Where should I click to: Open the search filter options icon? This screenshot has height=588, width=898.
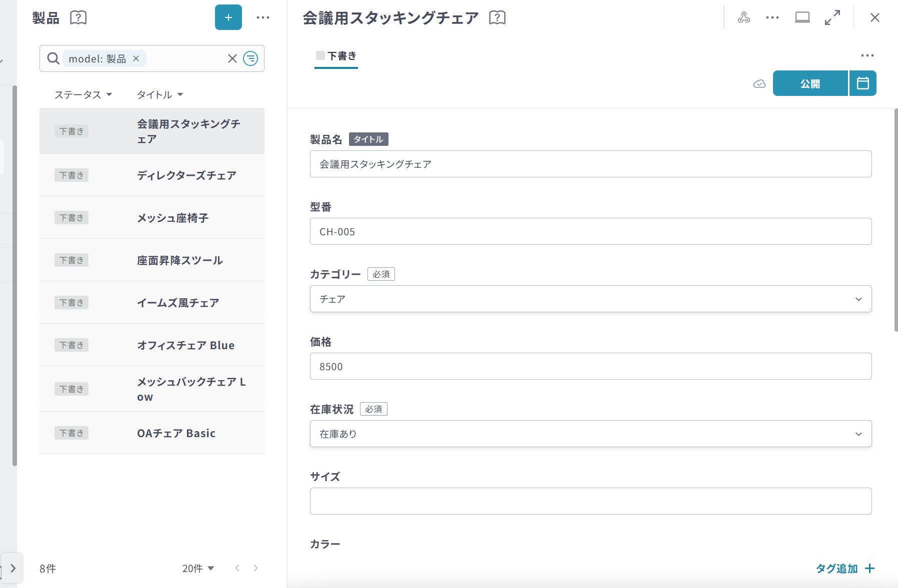click(x=250, y=58)
